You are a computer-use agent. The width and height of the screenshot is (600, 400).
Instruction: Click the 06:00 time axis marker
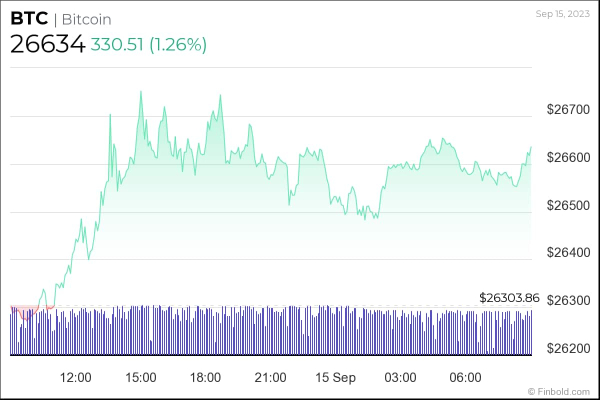coord(466,377)
